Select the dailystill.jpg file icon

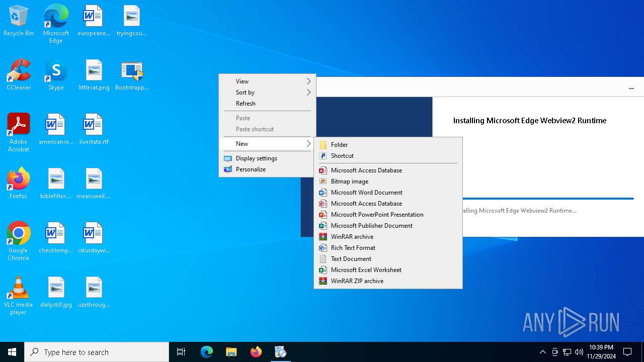pos(56,292)
